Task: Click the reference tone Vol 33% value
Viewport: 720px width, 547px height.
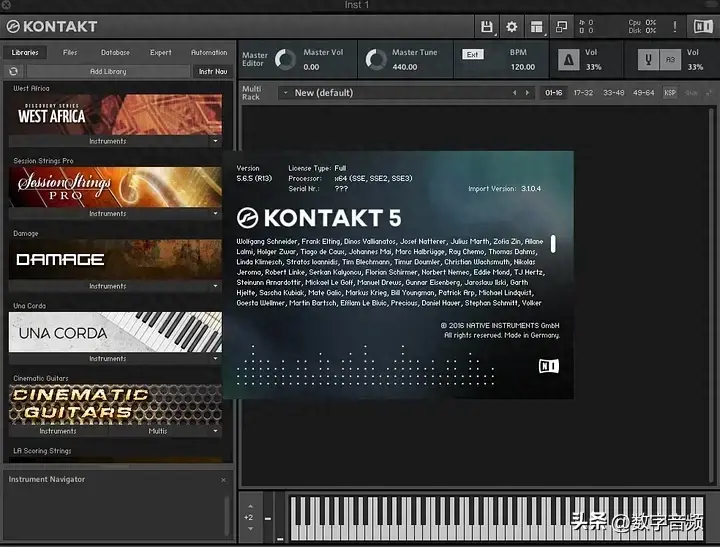Action: click(x=695, y=67)
